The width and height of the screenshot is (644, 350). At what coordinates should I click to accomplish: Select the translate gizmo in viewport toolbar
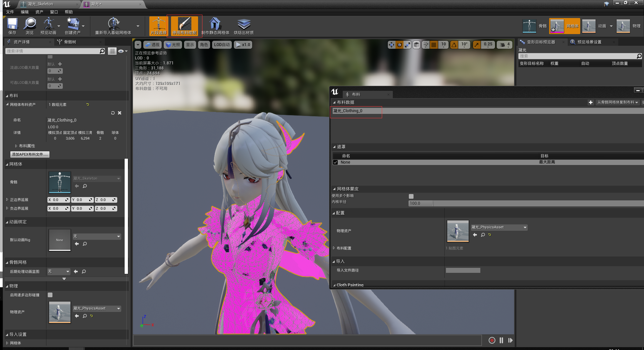391,45
